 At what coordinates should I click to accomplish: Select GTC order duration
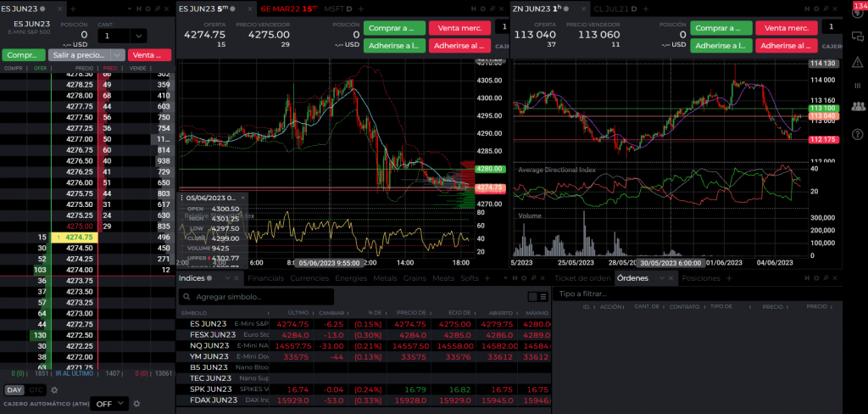coord(36,390)
